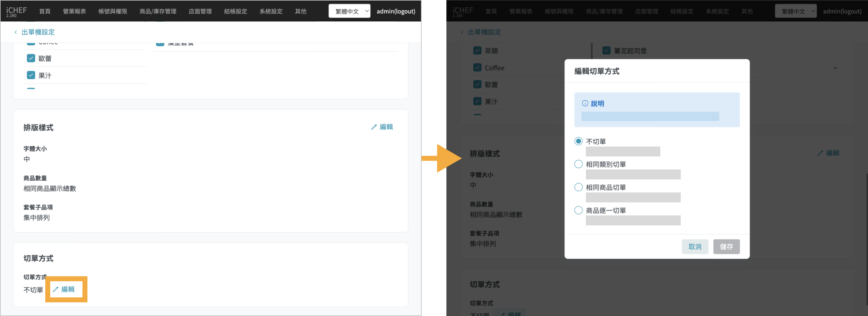Open the 繁體中文 language dropdown

click(349, 11)
